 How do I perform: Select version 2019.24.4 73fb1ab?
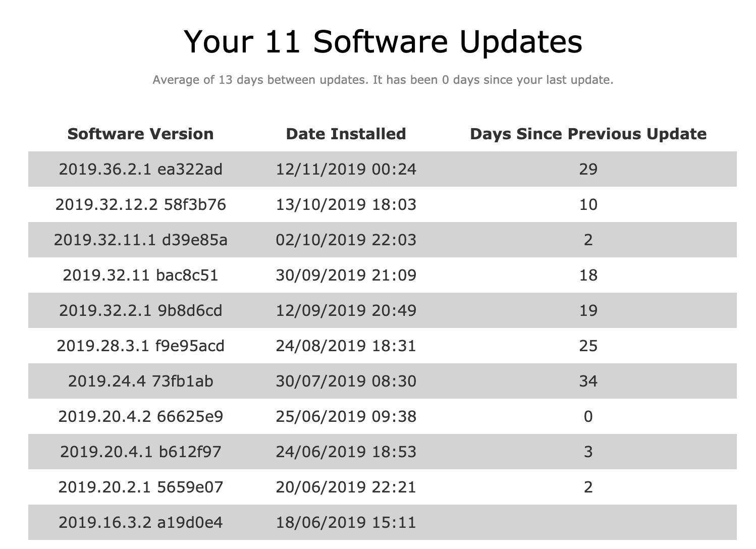coord(140,381)
